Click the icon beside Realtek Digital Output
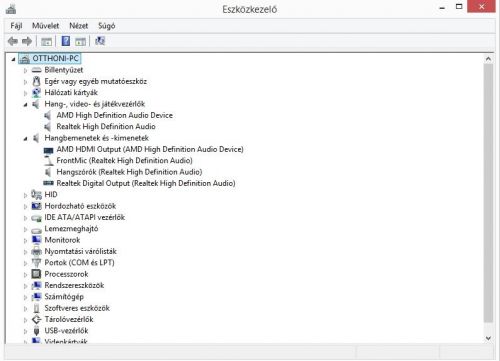The height and width of the screenshot is (361, 500). coord(48,183)
